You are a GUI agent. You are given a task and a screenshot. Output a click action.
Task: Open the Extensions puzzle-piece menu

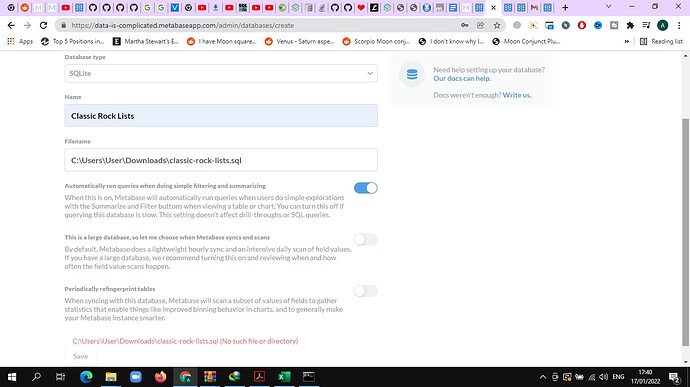(x=630, y=26)
